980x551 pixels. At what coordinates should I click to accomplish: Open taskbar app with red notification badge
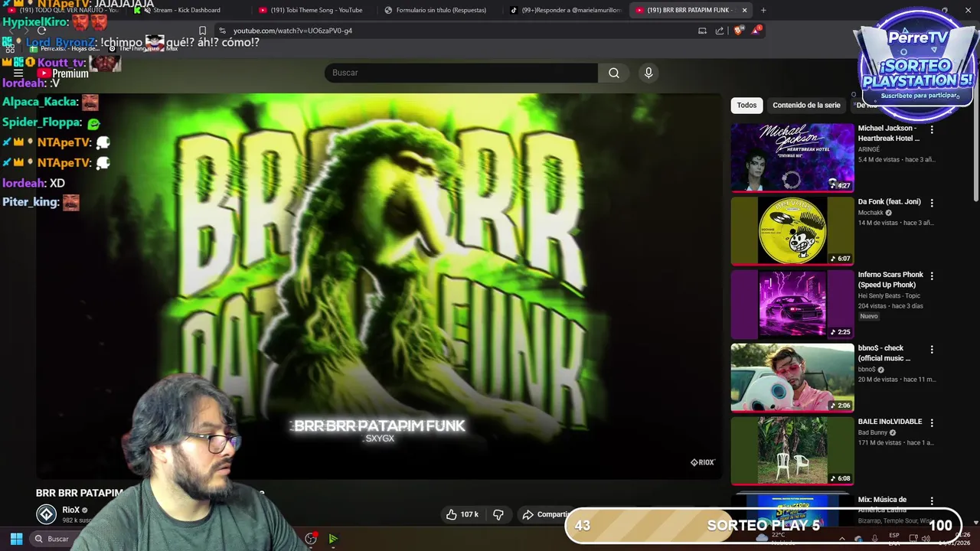[x=311, y=539]
